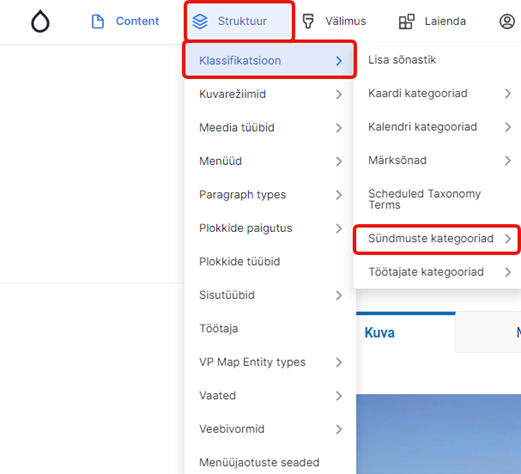The width and height of the screenshot is (521, 474).
Task: Expand Klassifikatsioon submenu chevron
Action: (339, 61)
